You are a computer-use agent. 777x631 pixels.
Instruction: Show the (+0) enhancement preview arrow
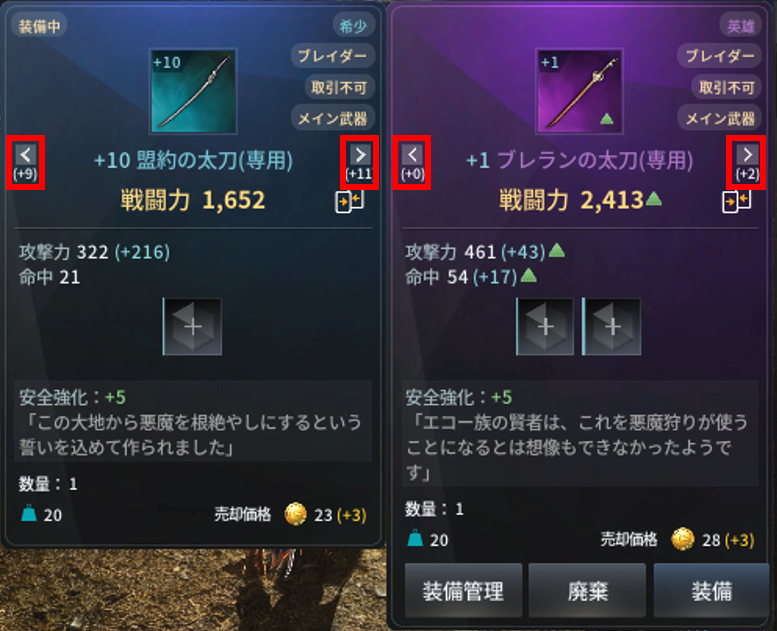(x=412, y=162)
